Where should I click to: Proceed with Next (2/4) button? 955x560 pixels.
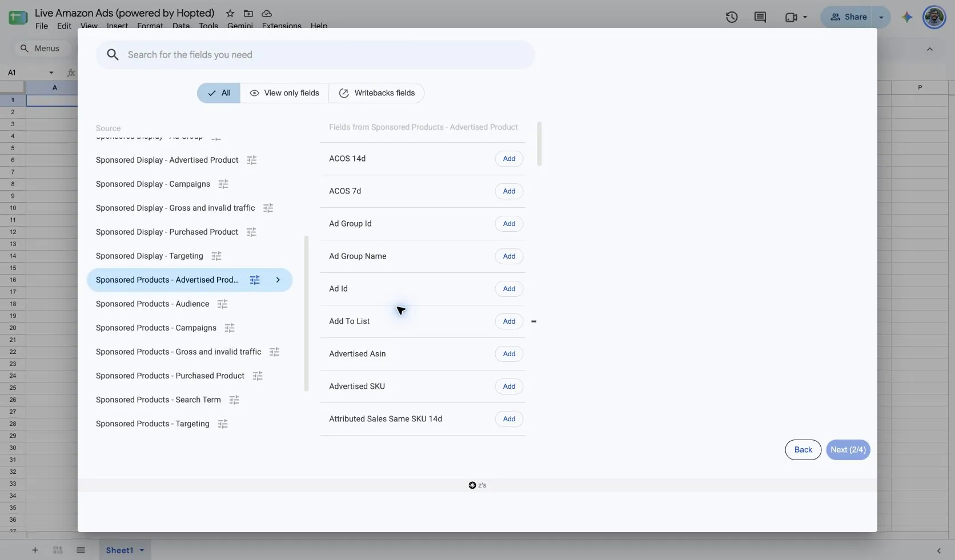(x=848, y=450)
